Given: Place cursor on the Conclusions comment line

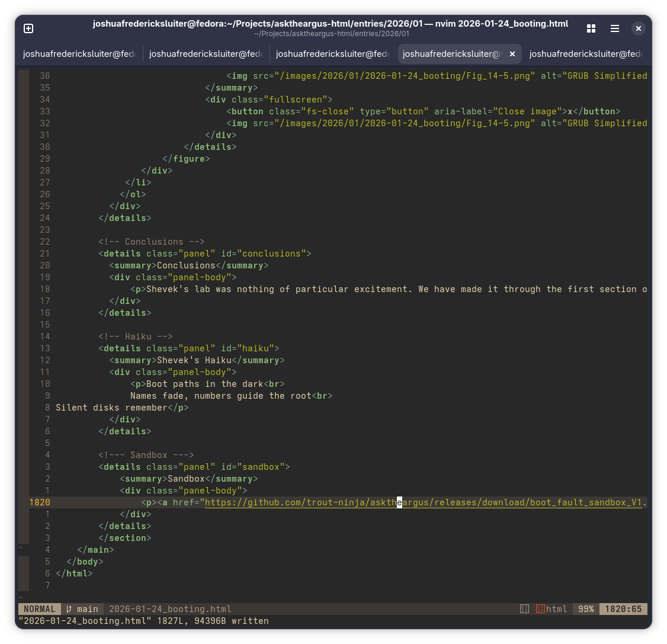Looking at the screenshot, I should (151, 242).
